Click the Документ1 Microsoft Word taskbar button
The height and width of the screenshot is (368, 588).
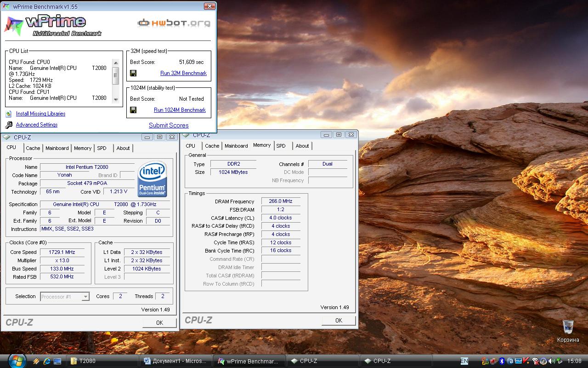coord(176,361)
